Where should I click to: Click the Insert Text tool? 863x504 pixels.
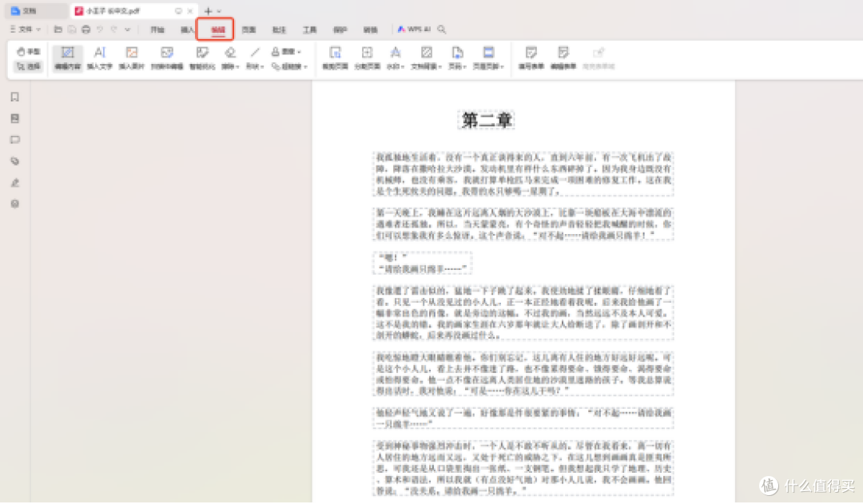pyautogui.click(x=99, y=58)
